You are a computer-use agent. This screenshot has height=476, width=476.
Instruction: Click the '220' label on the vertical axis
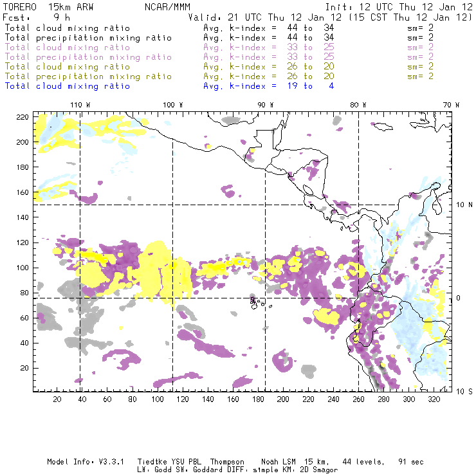(23, 117)
